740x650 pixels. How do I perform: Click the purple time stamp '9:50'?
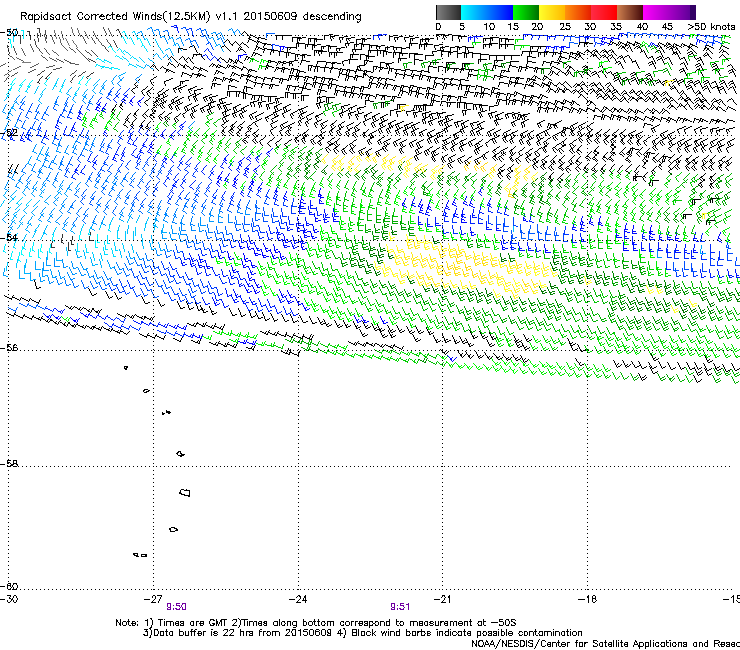coord(176,607)
